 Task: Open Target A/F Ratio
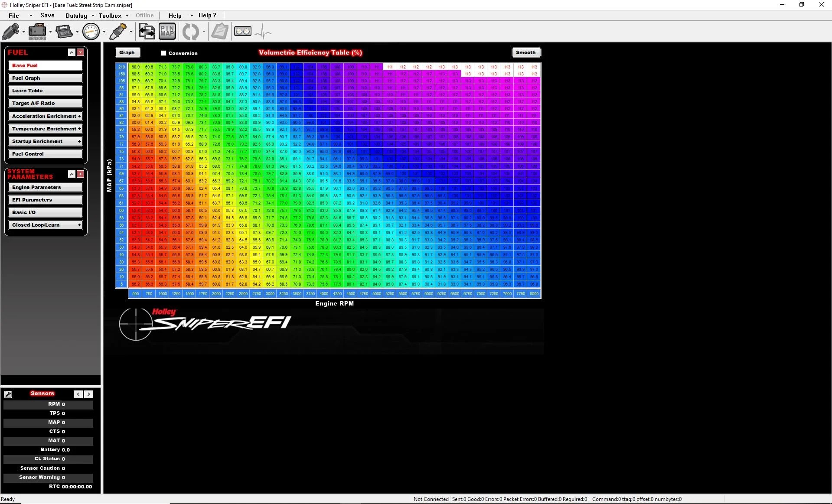point(45,103)
